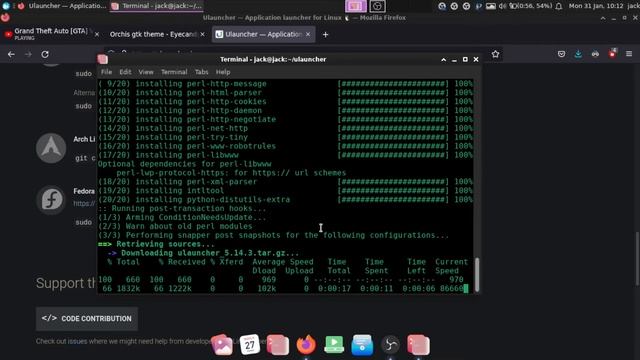640x360 pixels.
Task: Switch to Terminal window in top panel taskbar
Action: point(157,6)
